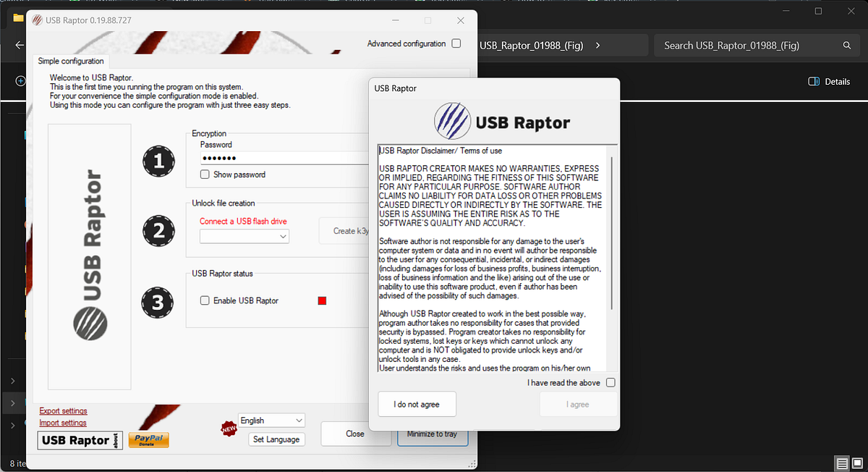This screenshot has height=472, width=868.
Task: Toggle the Details pane in Explorer
Action: coord(829,81)
